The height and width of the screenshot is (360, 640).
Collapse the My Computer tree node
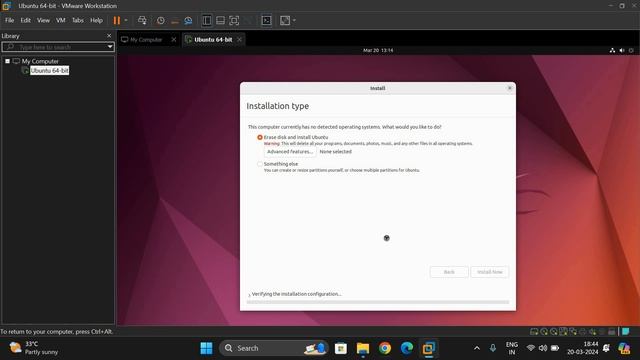[7, 61]
